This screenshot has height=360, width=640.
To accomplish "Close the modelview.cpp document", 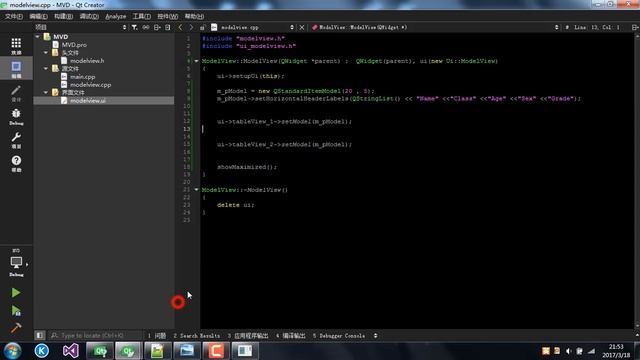I will pyautogui.click(x=302, y=27).
